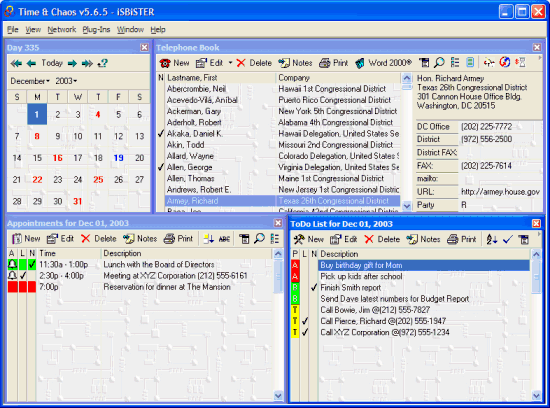
Task: Print from Telephone Book toolbar
Action: 334,63
